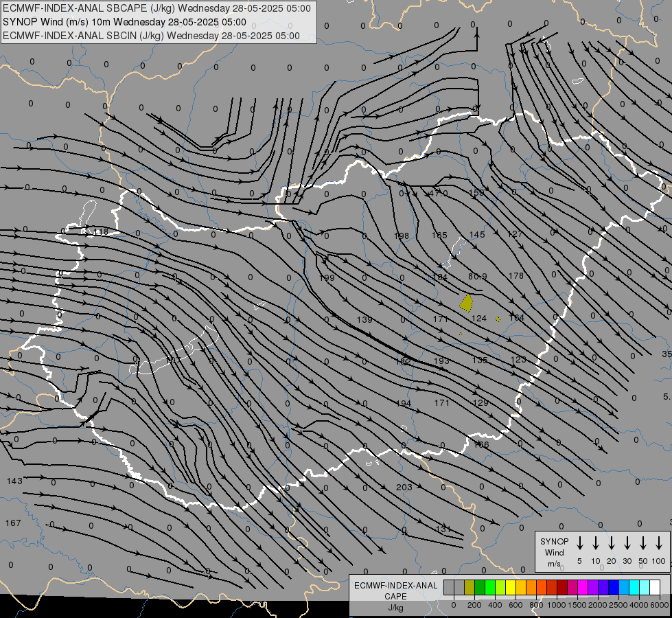
Task: Click the map value 47.0
Action: (438, 194)
